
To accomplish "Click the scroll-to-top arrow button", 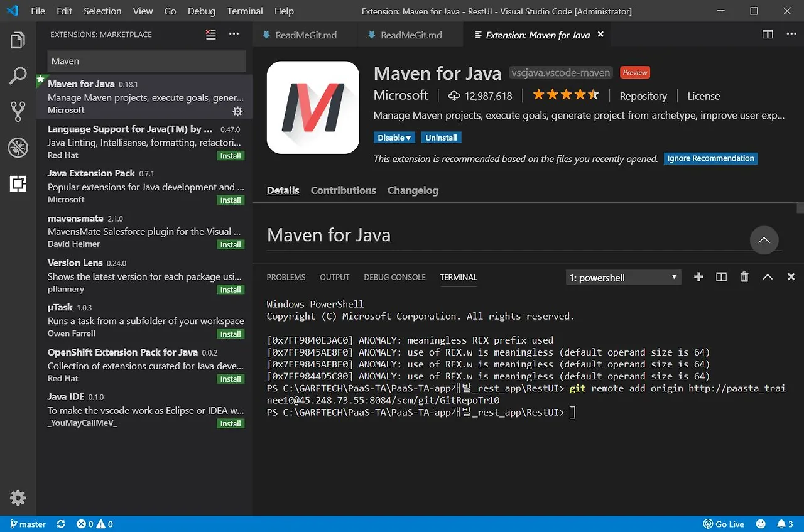I will (x=764, y=240).
